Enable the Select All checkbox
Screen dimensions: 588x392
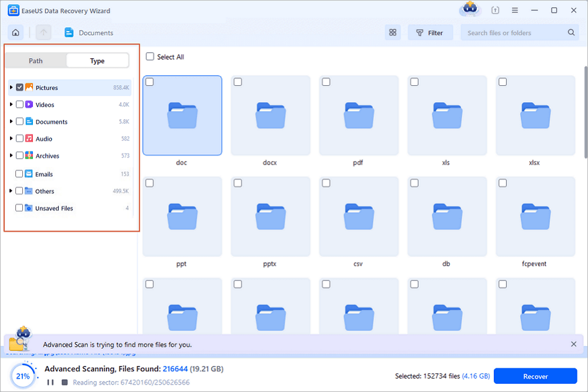coord(149,56)
